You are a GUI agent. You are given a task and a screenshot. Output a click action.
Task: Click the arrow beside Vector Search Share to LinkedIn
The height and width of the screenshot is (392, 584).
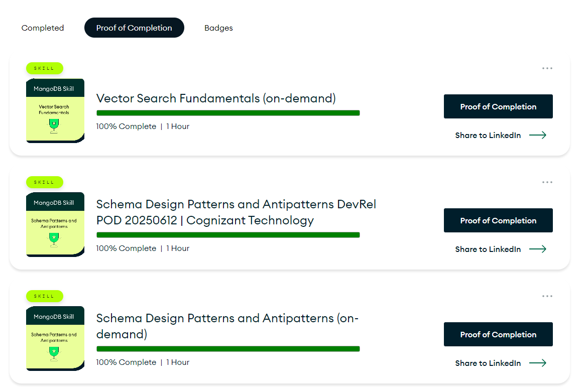click(537, 135)
